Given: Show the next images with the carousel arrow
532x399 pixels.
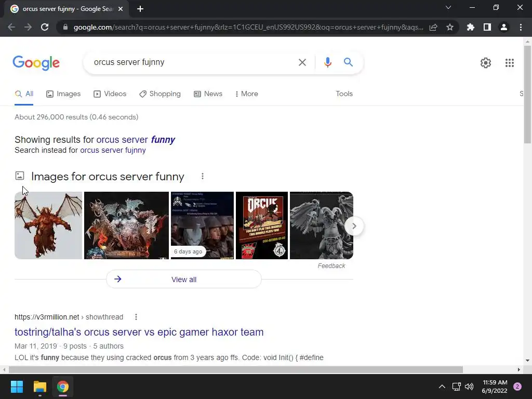Looking at the screenshot, I should click(x=354, y=226).
